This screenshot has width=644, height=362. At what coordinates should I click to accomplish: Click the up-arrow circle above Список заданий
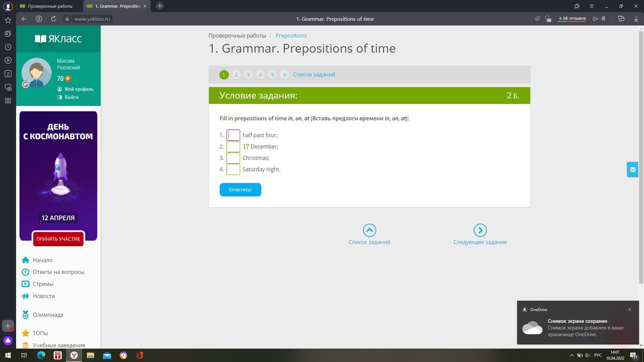(x=369, y=230)
